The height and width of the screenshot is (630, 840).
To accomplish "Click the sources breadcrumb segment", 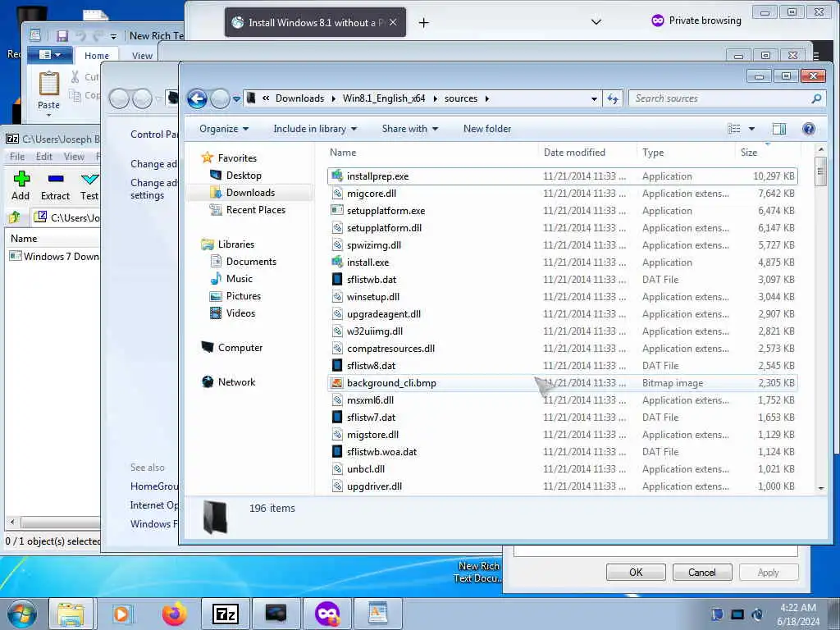I will tap(461, 98).
